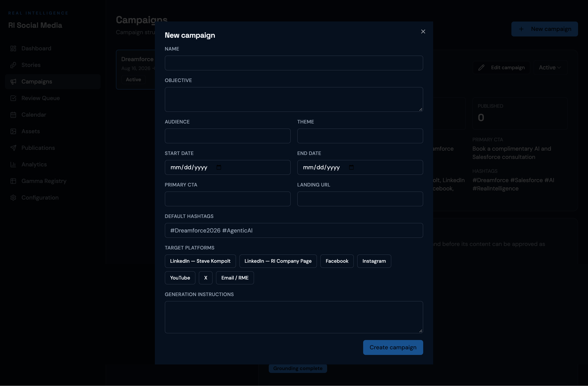Click the Dashboard grid icon in sidebar

(x=13, y=48)
